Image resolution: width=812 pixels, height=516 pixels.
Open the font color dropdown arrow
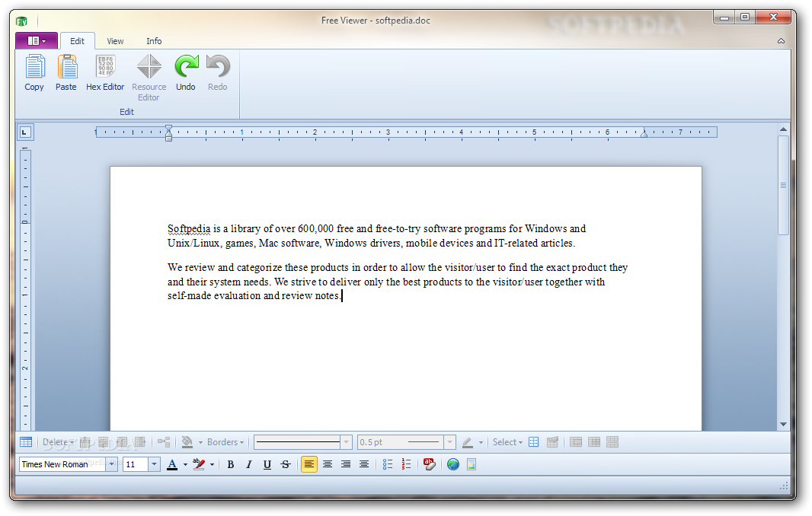[185, 465]
